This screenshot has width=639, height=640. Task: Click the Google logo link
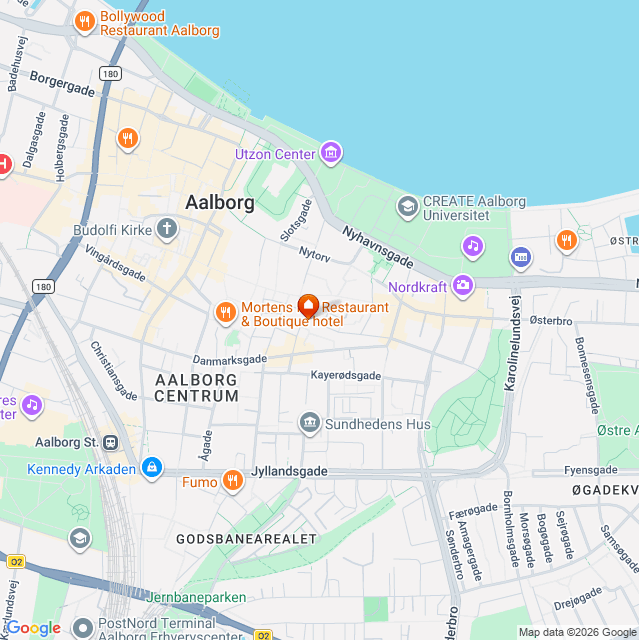click(33, 628)
